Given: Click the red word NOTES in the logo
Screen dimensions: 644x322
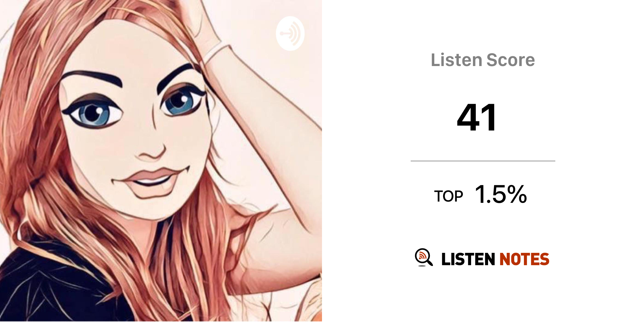Looking at the screenshot, I should pyautogui.click(x=524, y=259).
